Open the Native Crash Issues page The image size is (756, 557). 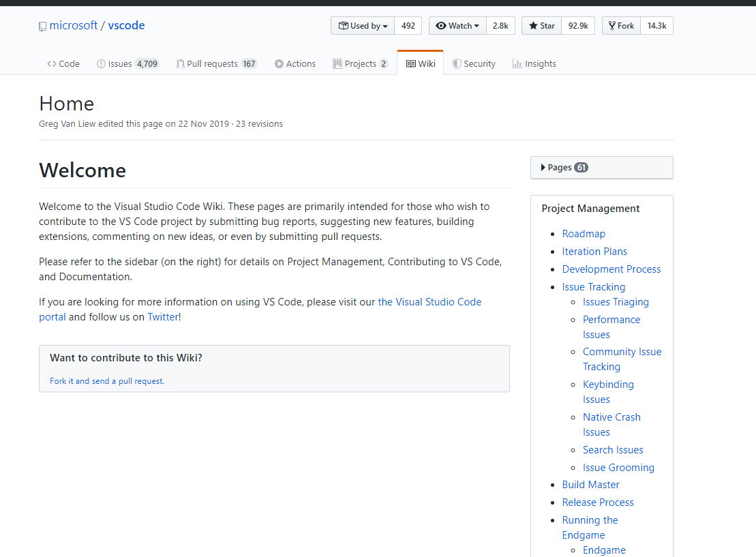tap(611, 424)
